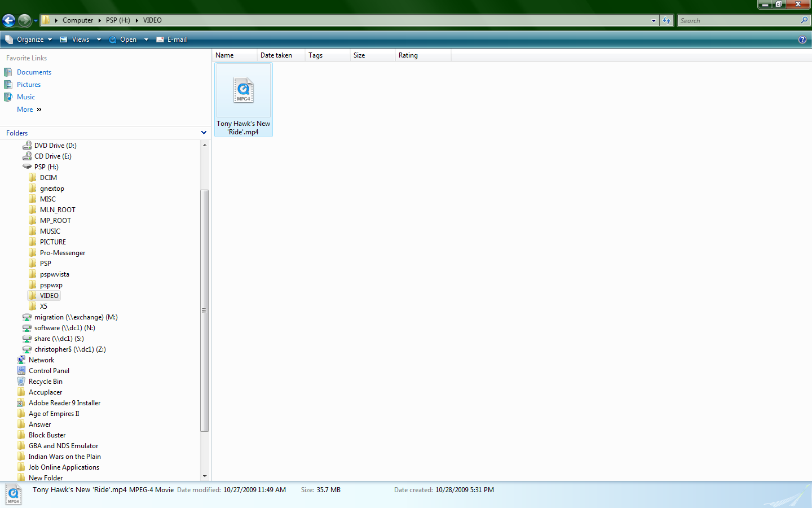Image resolution: width=812 pixels, height=508 pixels.
Task: Sort by the Size column header
Action: pos(372,55)
